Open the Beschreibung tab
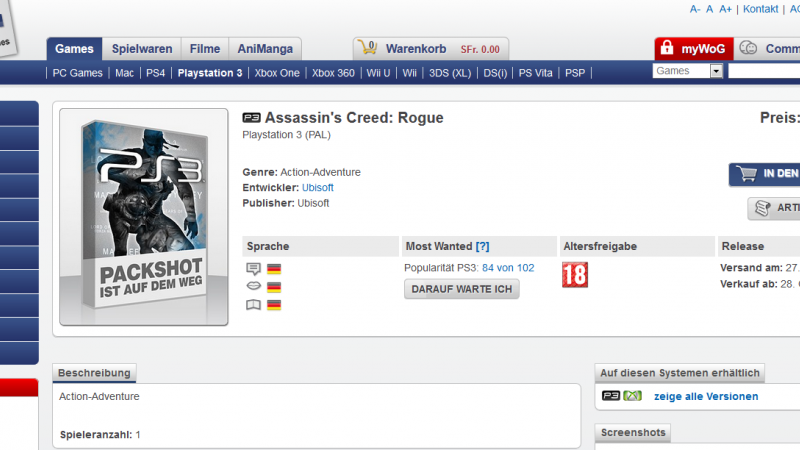The height and width of the screenshot is (450, 800). point(94,373)
